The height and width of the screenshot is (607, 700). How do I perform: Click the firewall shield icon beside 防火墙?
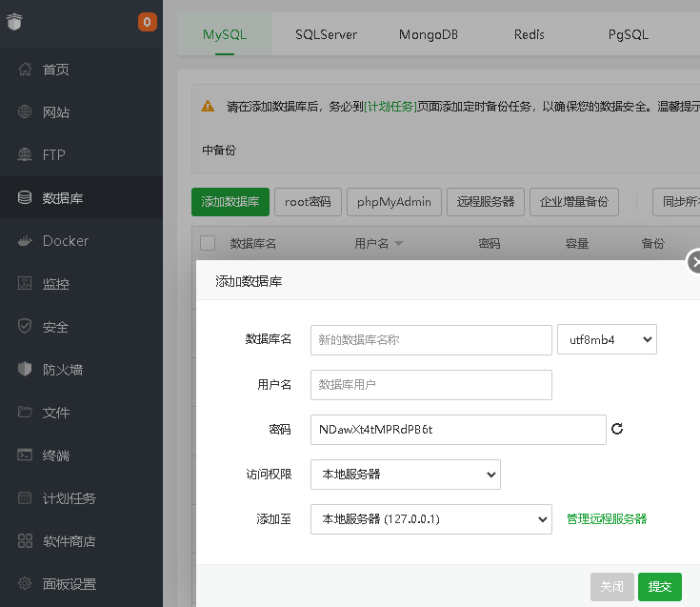(x=25, y=369)
